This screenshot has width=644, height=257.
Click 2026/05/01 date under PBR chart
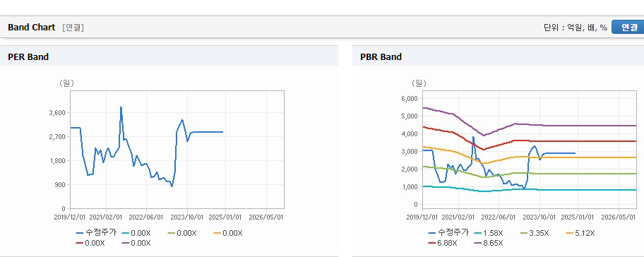pos(619,217)
